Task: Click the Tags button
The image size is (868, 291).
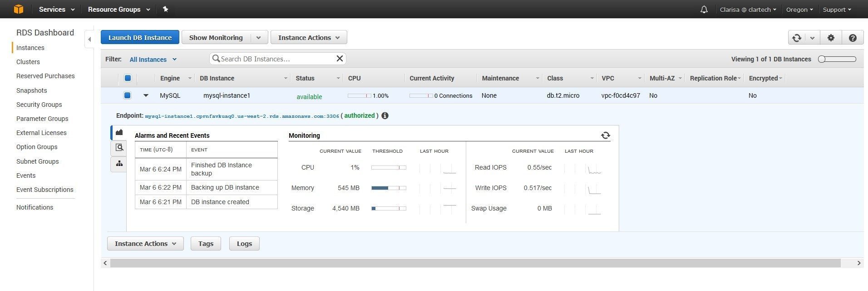Action: point(206,244)
